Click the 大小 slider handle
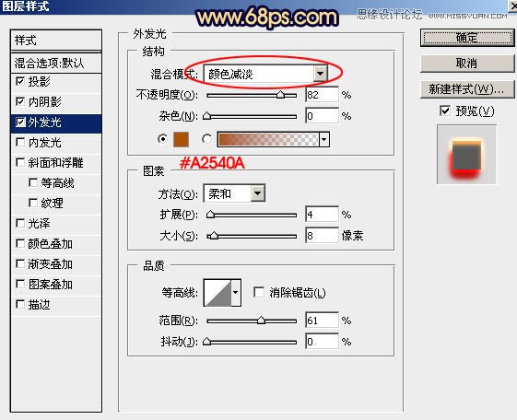 214,236
